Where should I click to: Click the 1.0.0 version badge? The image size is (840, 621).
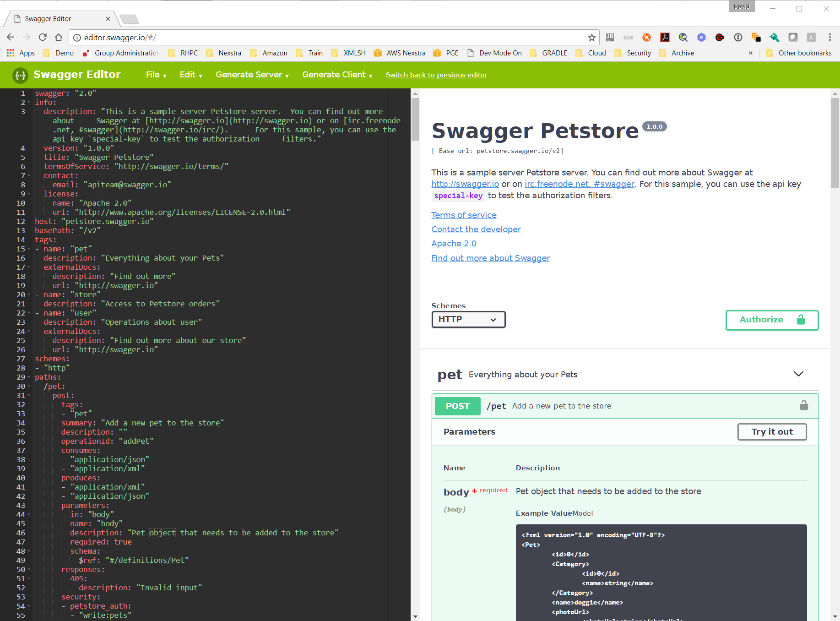click(654, 126)
